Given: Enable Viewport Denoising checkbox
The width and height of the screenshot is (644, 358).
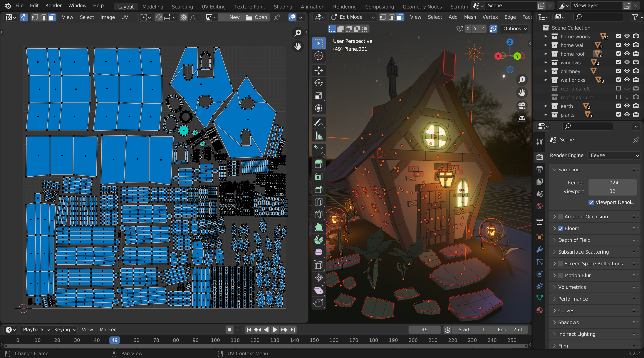Looking at the screenshot, I should pyautogui.click(x=590, y=202).
